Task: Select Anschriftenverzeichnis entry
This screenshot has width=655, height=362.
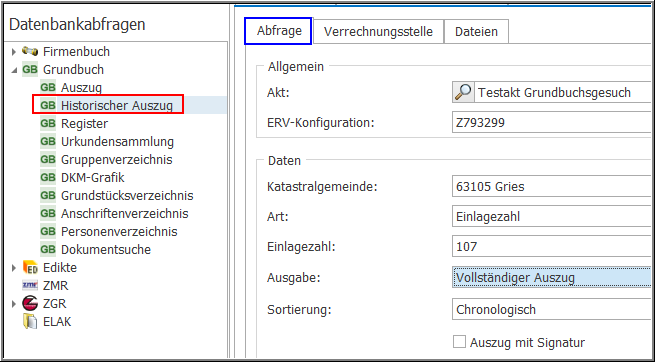Action: click(124, 213)
